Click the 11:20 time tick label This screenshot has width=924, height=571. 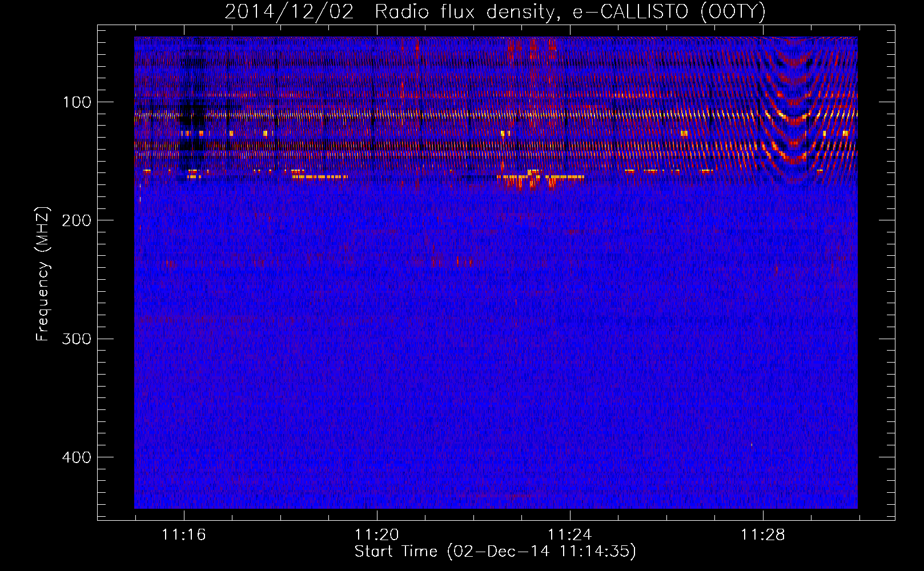point(377,535)
